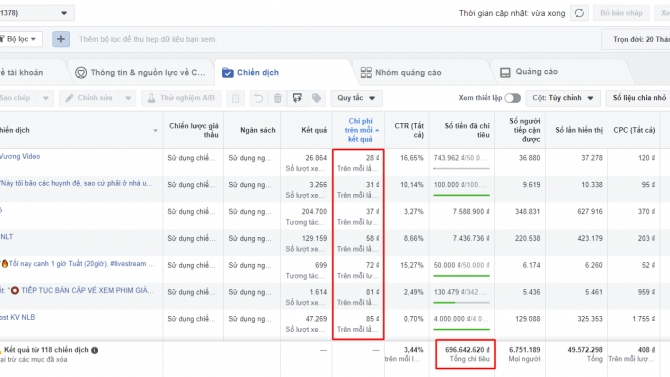The height and width of the screenshot is (377, 670).
Task: Open the Bộ lọc filter dropdown
Action: click(x=20, y=39)
